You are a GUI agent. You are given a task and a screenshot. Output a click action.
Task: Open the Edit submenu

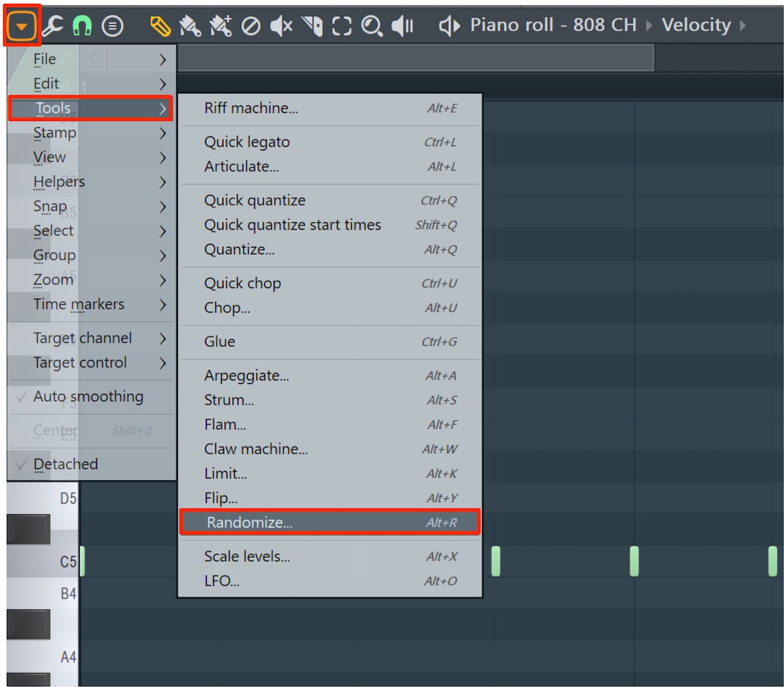coord(91,84)
